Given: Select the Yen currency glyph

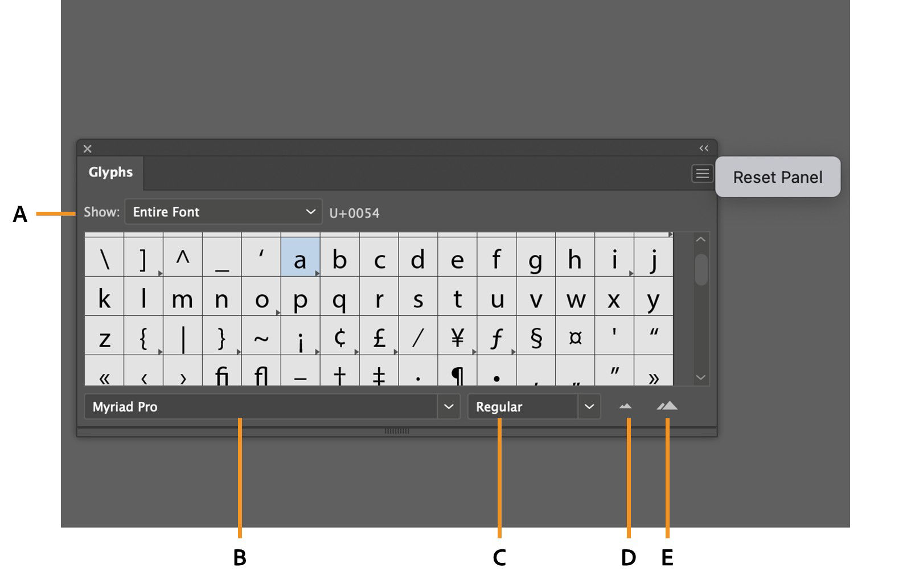Looking at the screenshot, I should (458, 338).
